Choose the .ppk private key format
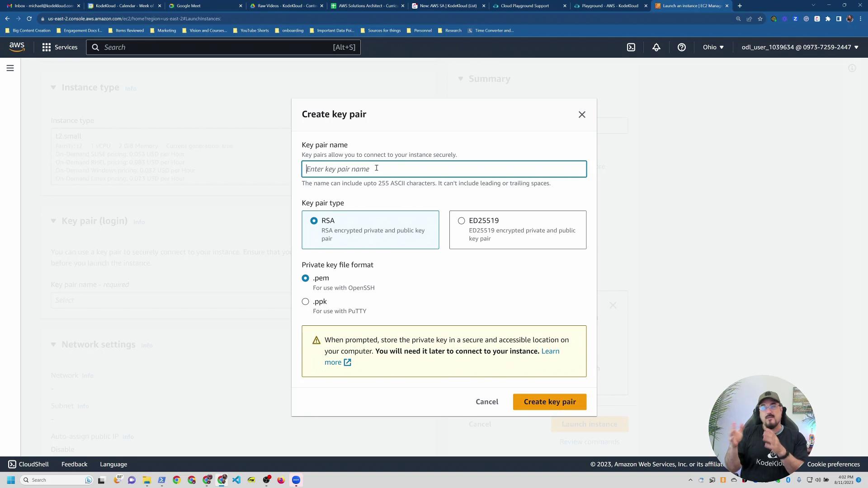Screen dimensions: 868x488 306,302
